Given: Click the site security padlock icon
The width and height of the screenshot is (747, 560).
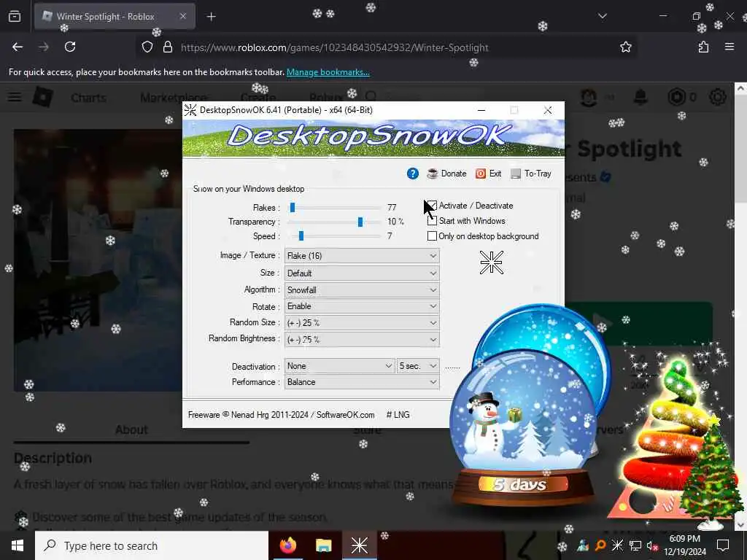Looking at the screenshot, I should tap(167, 47).
